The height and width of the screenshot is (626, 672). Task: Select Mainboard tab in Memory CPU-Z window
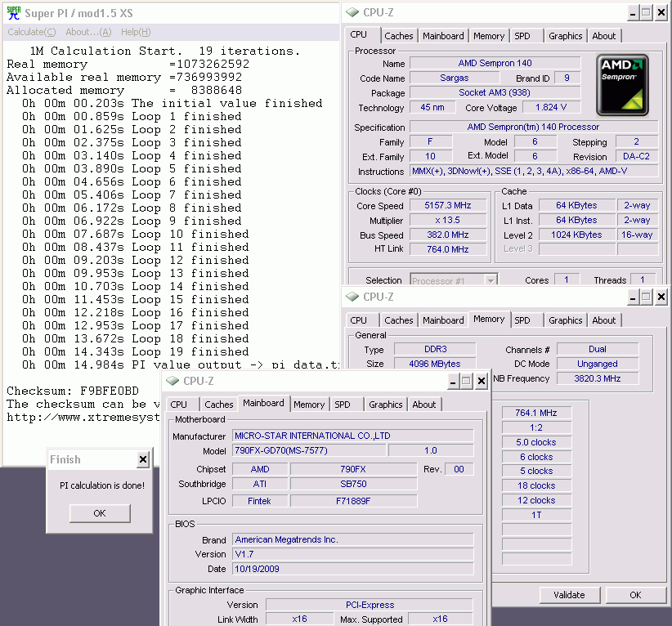pos(443,320)
